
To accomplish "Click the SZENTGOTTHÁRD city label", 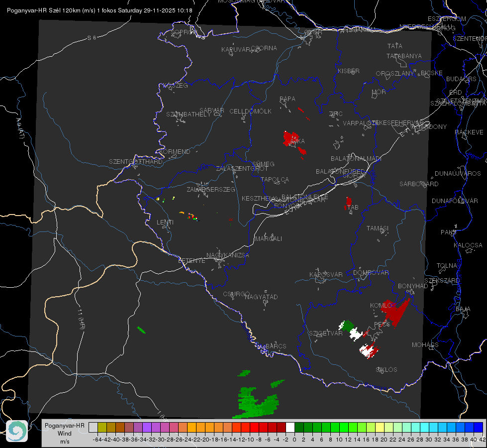I will [136, 162].
